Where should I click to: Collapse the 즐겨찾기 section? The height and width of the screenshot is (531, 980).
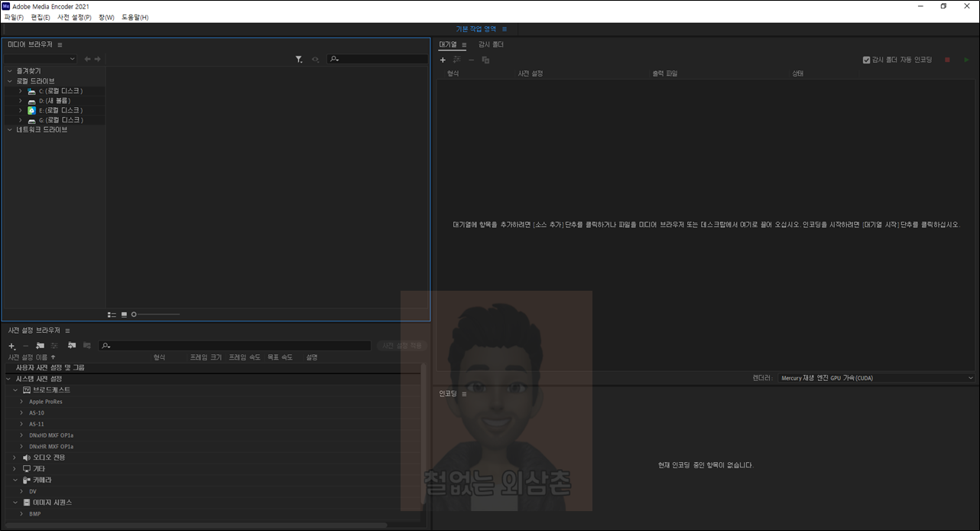click(9, 71)
